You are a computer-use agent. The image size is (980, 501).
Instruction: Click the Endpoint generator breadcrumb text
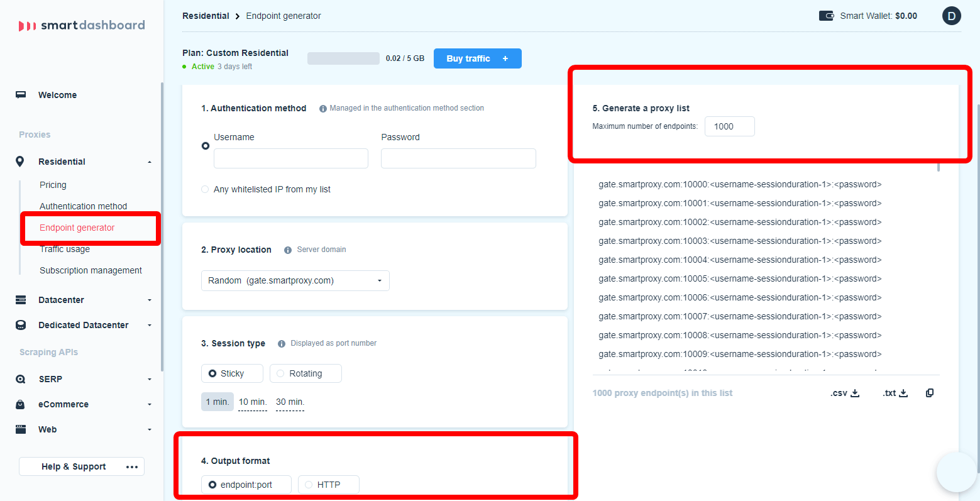tap(284, 16)
